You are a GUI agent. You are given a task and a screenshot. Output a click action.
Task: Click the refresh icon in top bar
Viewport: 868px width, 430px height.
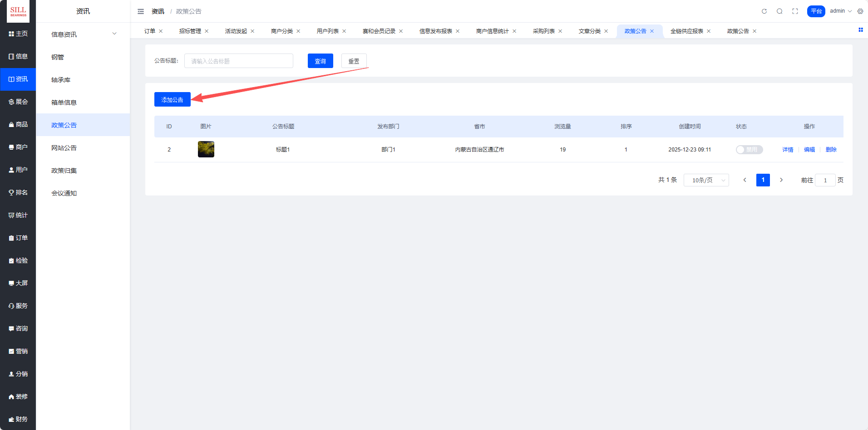[x=764, y=11]
